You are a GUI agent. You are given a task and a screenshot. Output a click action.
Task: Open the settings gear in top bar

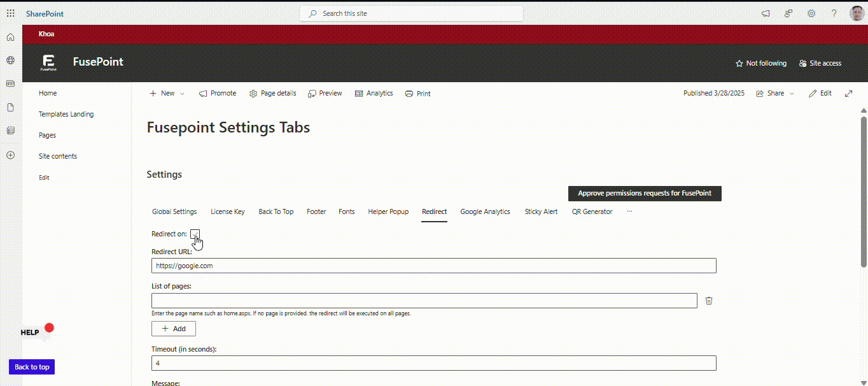811,13
